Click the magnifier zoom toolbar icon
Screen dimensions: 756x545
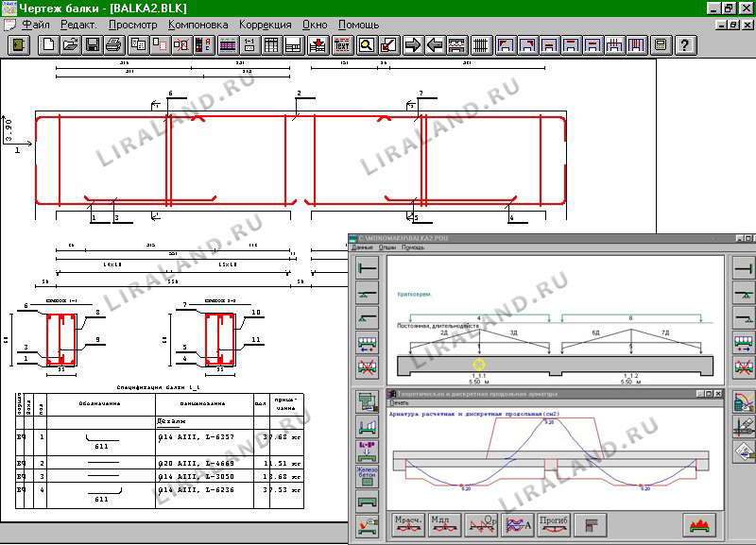pyautogui.click(x=365, y=44)
